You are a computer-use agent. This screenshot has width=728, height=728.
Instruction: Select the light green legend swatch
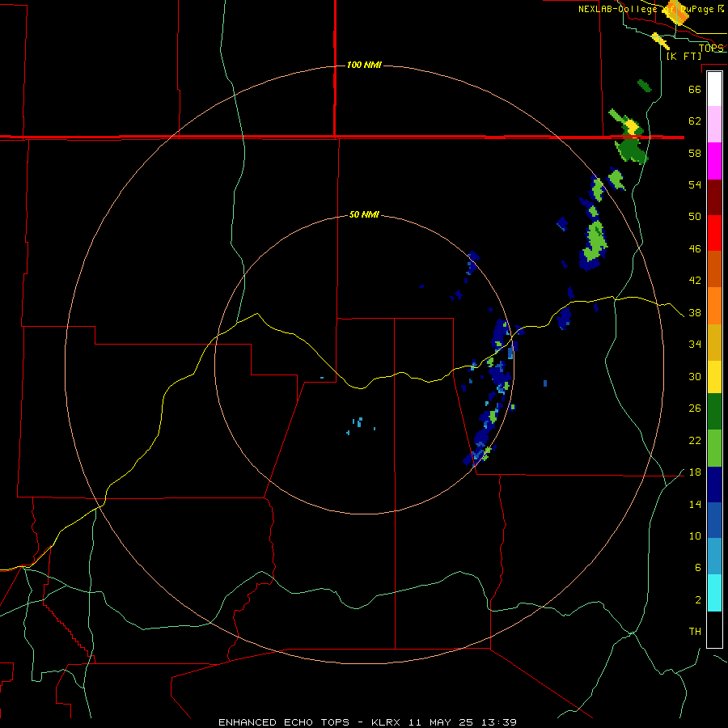point(714,448)
